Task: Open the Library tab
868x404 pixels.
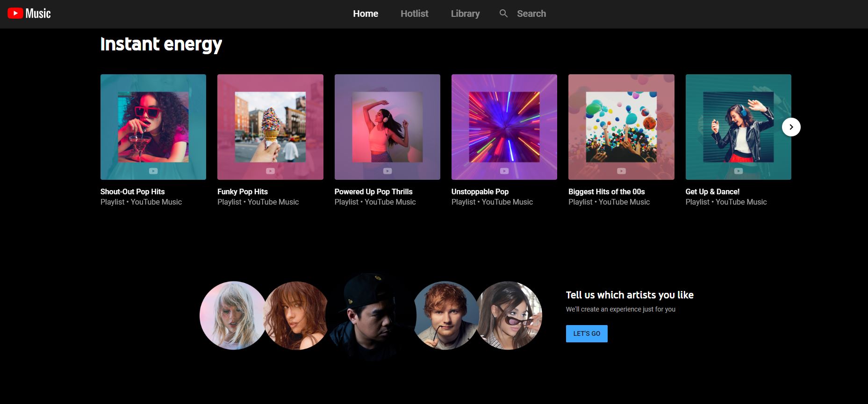Action: pos(465,14)
